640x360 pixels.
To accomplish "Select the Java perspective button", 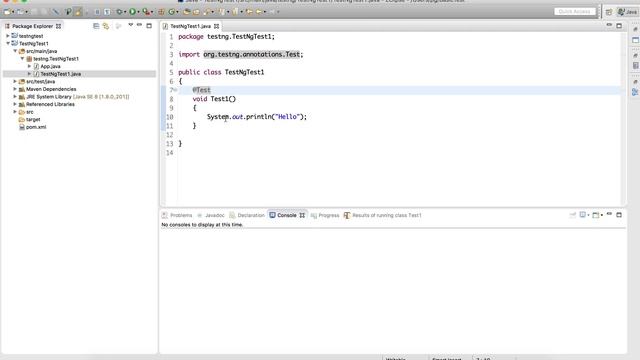I will [627, 12].
